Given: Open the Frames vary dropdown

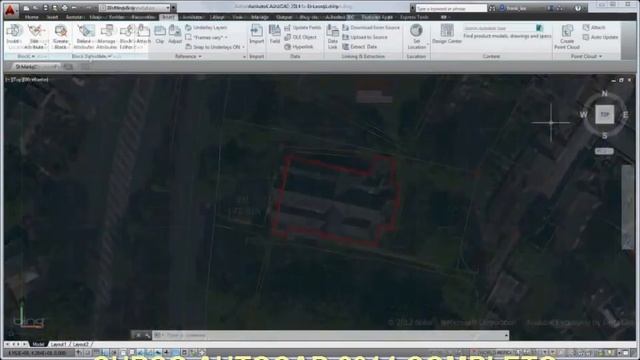Looking at the screenshot, I should pyautogui.click(x=207, y=37).
